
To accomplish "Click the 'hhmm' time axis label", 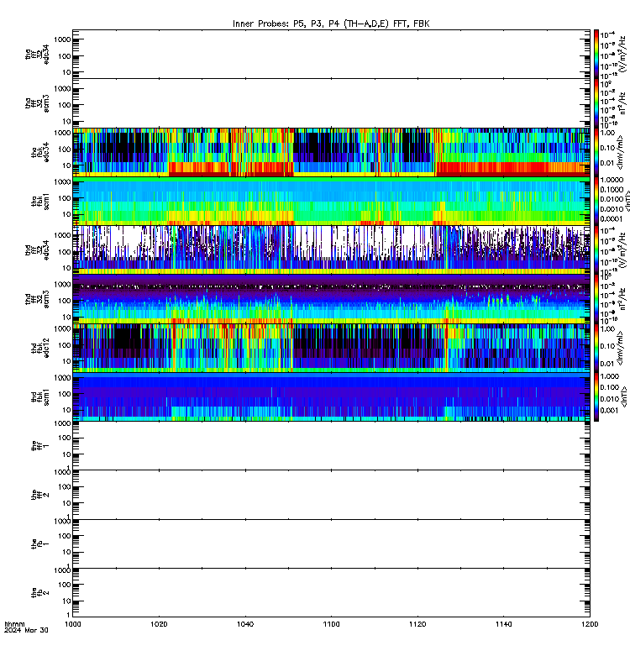I will click(14, 624).
